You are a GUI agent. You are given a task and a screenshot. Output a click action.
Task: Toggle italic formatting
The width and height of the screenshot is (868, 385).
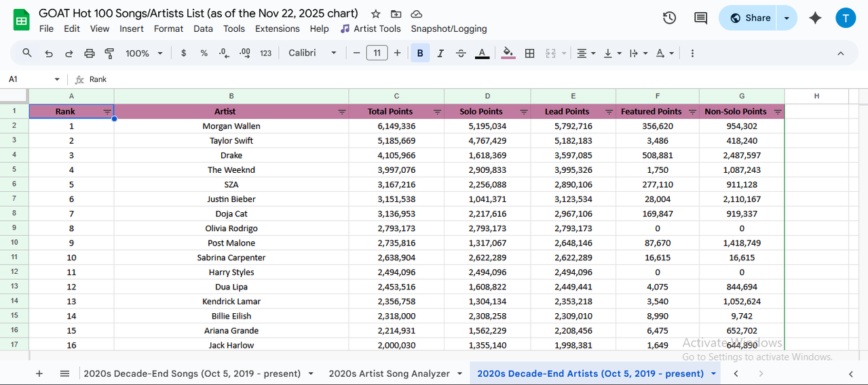pyautogui.click(x=440, y=53)
